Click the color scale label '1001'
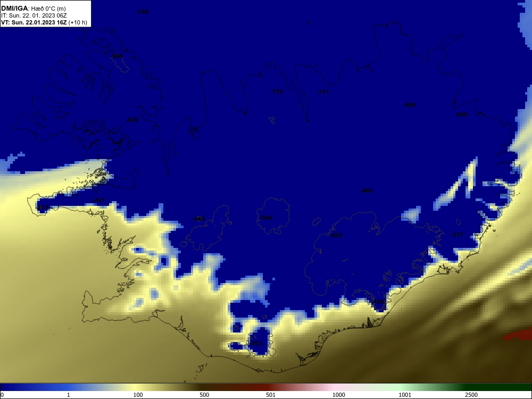This screenshot has width=532, height=399. coord(405,395)
